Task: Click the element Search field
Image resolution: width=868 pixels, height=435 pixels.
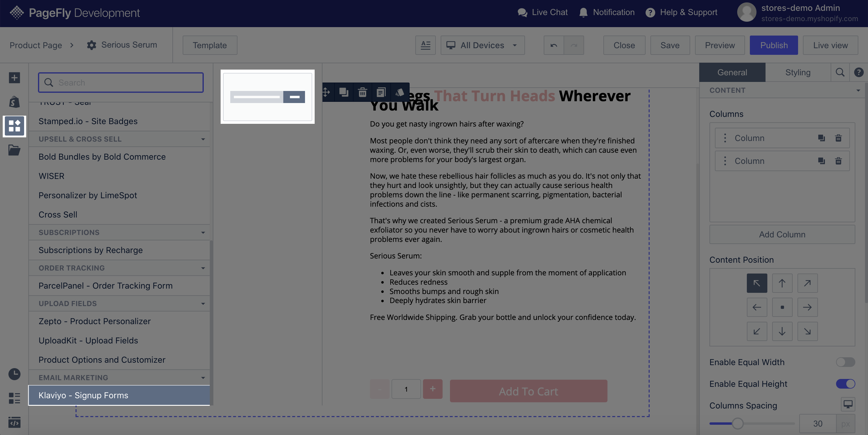Action: (121, 83)
